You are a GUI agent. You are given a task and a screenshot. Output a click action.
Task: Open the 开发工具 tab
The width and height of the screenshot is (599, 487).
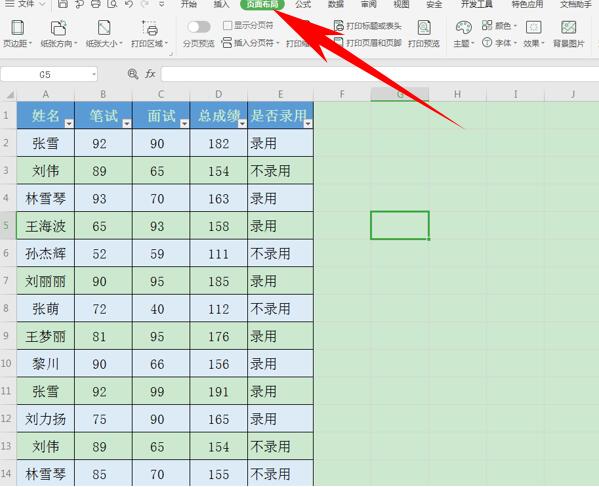476,4
